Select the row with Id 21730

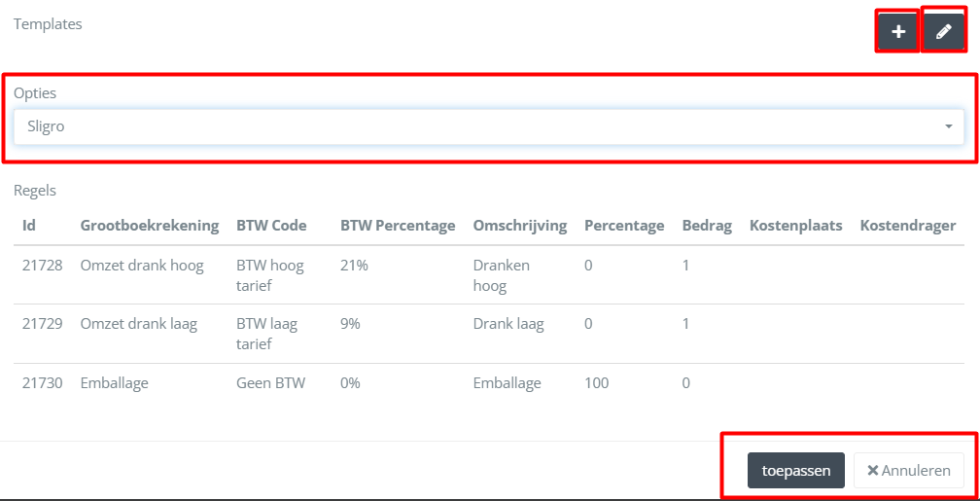(43, 383)
